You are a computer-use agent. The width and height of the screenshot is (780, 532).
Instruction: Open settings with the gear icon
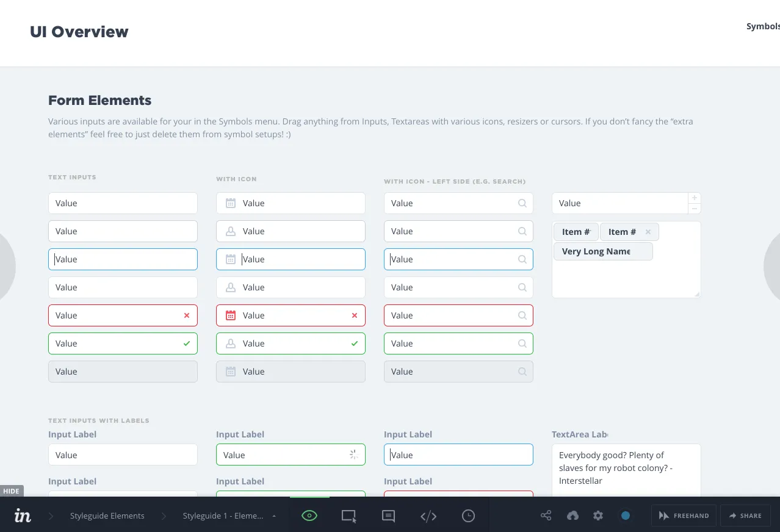[598, 516]
